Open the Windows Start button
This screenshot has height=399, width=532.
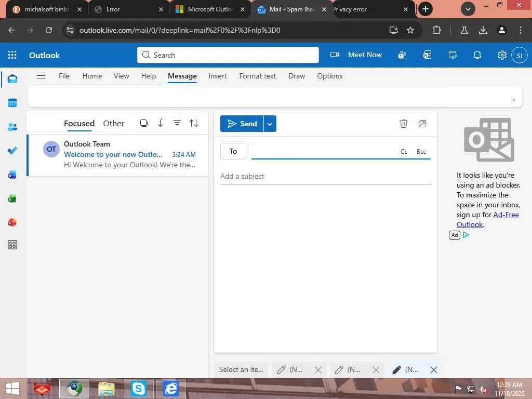[x=12, y=389]
